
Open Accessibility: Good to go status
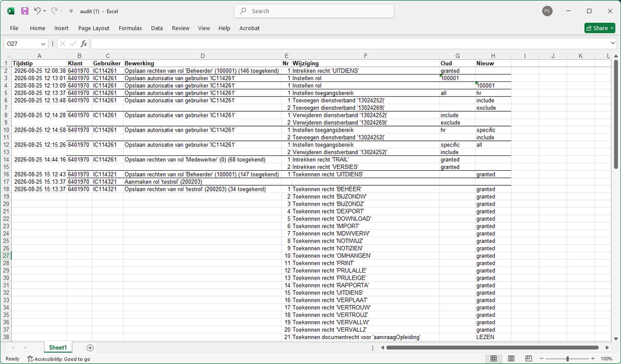(58, 359)
